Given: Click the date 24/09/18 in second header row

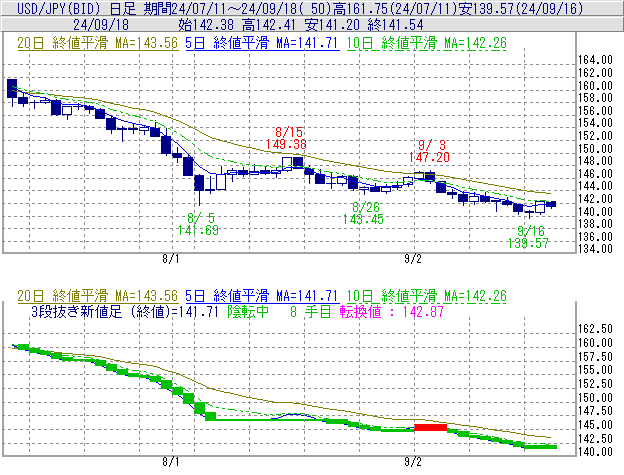Looking at the screenshot, I should click(101, 25).
